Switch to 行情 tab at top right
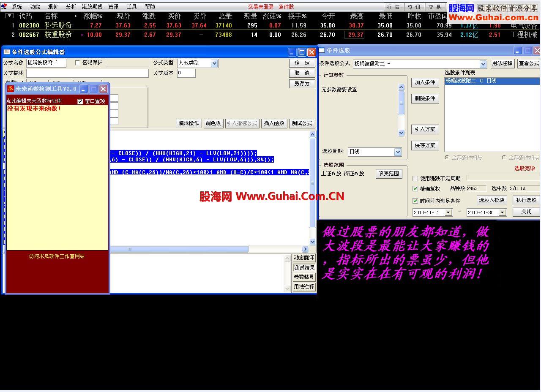This screenshot has width=541, height=392. click(393, 7)
